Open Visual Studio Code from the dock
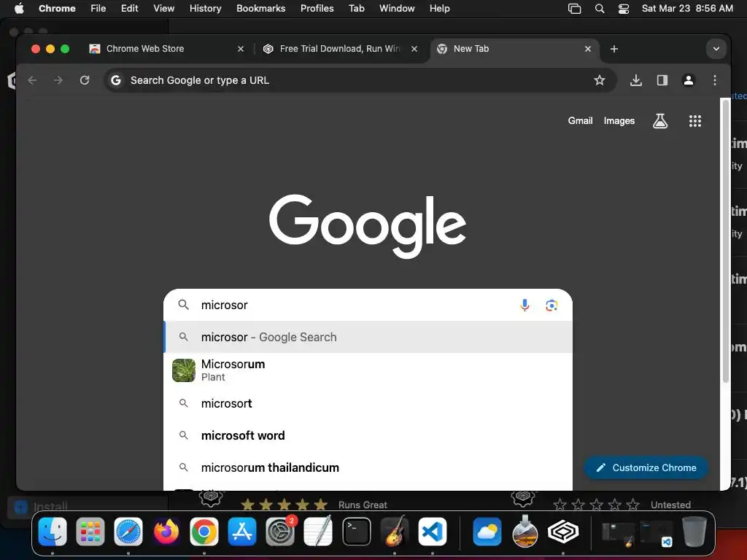The height and width of the screenshot is (560, 747). click(432, 532)
